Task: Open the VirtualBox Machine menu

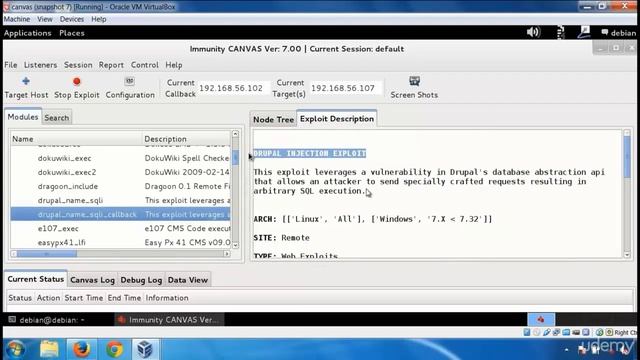Action: (17, 19)
